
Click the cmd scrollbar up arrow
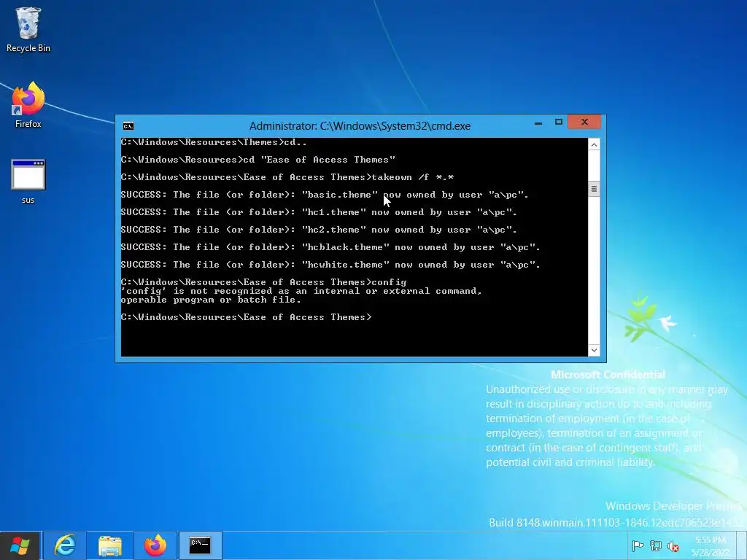click(x=594, y=144)
